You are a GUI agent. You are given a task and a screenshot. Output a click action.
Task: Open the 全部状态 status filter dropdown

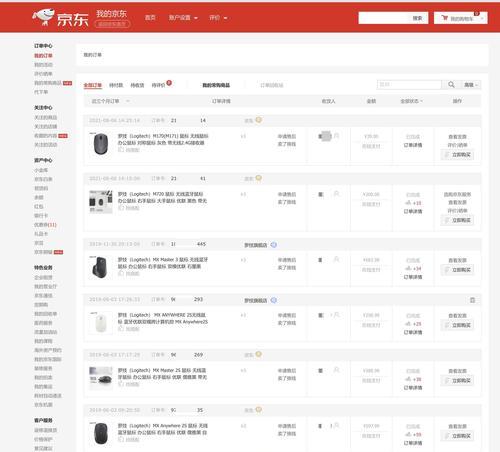tap(411, 101)
